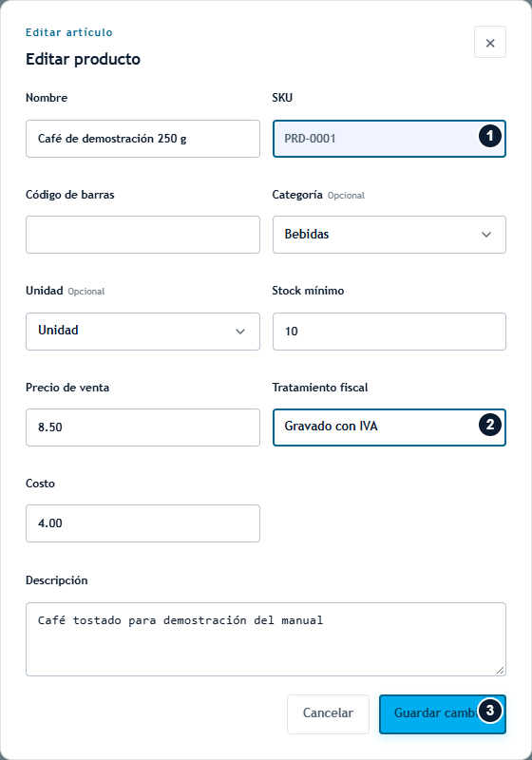
Task: Open the Tratamiento fiscal selector
Action: (x=389, y=427)
